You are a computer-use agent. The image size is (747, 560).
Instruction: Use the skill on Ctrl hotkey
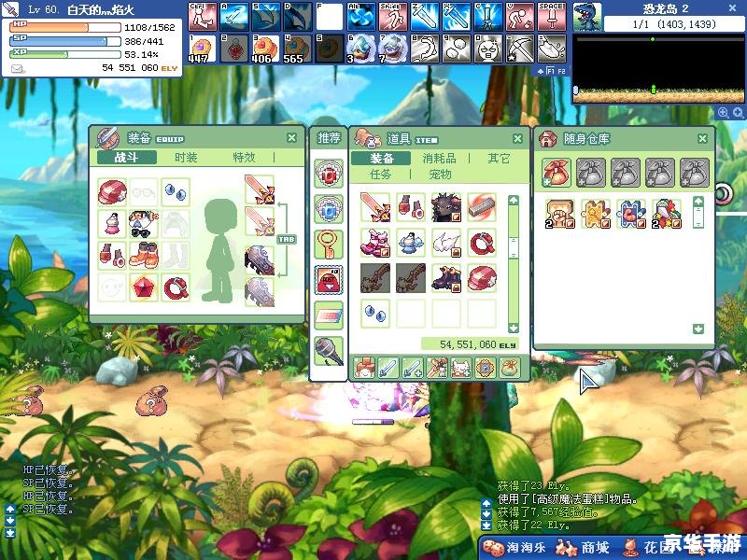[203, 17]
